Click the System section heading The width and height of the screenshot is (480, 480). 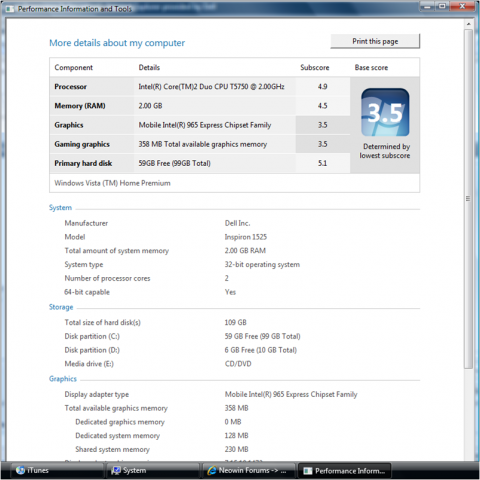click(x=60, y=208)
